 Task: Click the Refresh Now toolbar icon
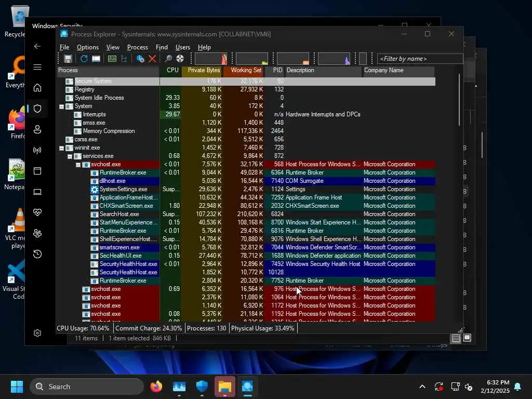(84, 59)
